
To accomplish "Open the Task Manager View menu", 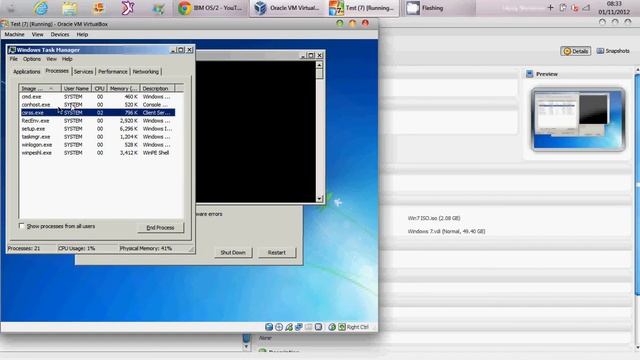I will coord(51,59).
